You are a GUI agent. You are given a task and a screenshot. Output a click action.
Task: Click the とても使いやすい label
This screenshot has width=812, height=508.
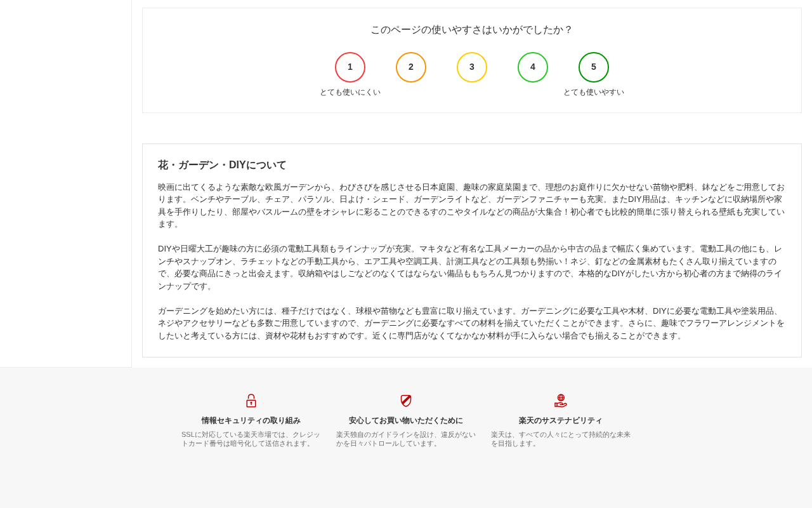(594, 92)
